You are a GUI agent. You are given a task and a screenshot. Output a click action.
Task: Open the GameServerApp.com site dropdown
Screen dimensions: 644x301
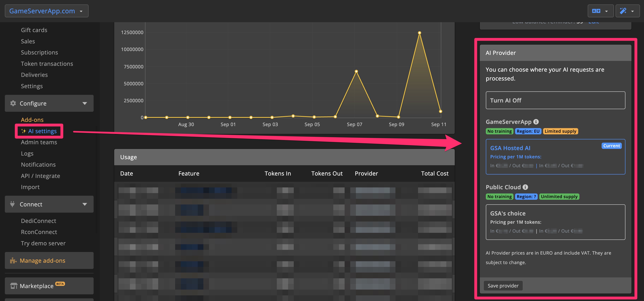tap(46, 11)
